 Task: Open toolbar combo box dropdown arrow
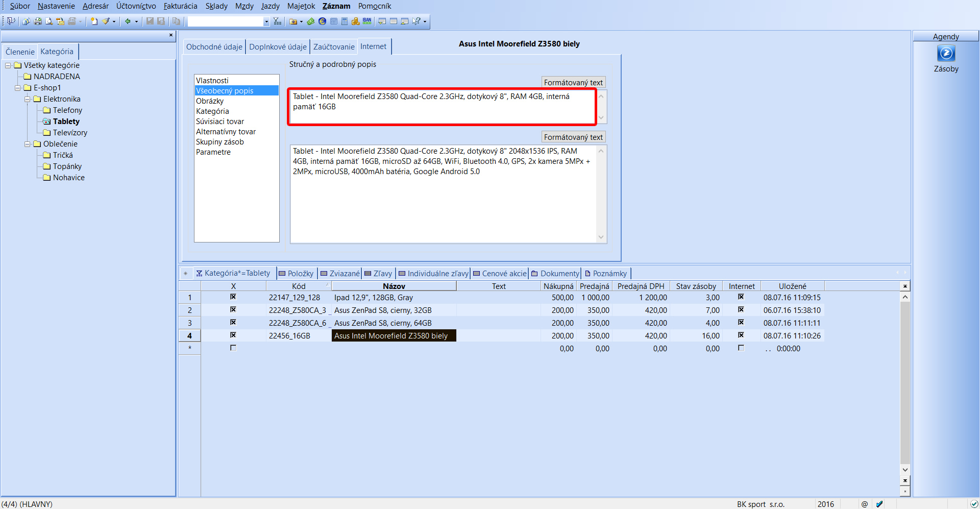point(266,21)
